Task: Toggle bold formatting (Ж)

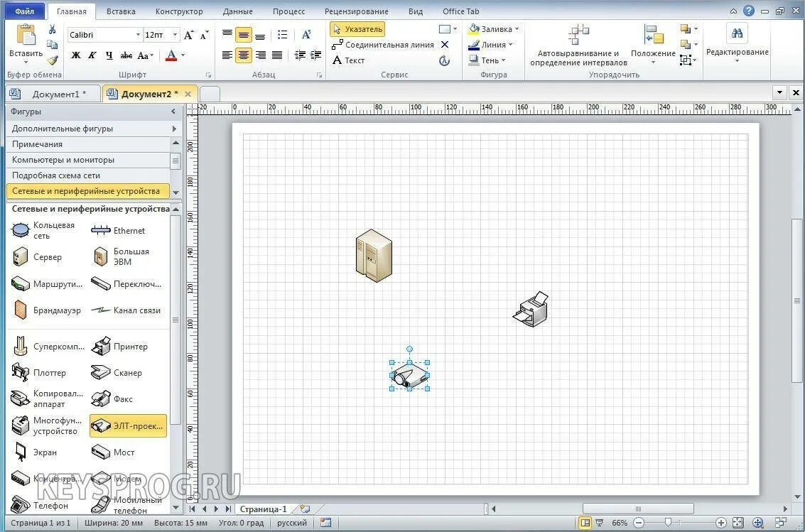Action: coord(75,55)
